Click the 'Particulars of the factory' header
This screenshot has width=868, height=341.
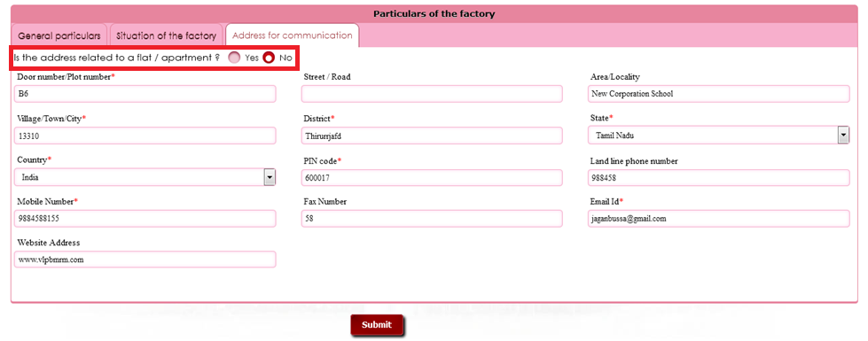(434, 14)
